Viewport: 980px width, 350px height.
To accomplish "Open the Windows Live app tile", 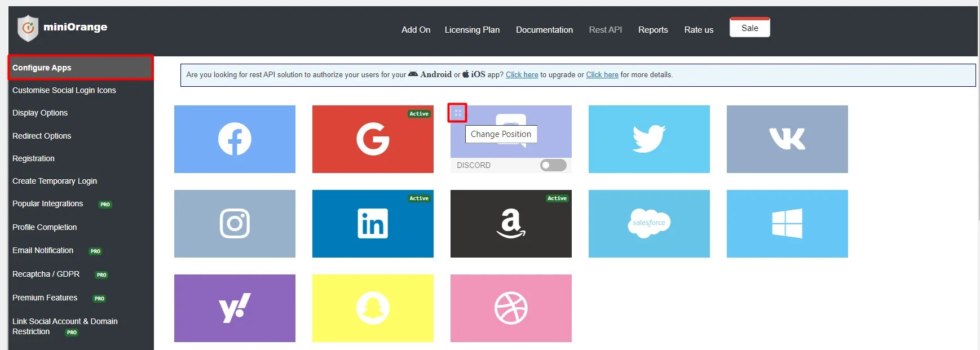I will pyautogui.click(x=787, y=224).
